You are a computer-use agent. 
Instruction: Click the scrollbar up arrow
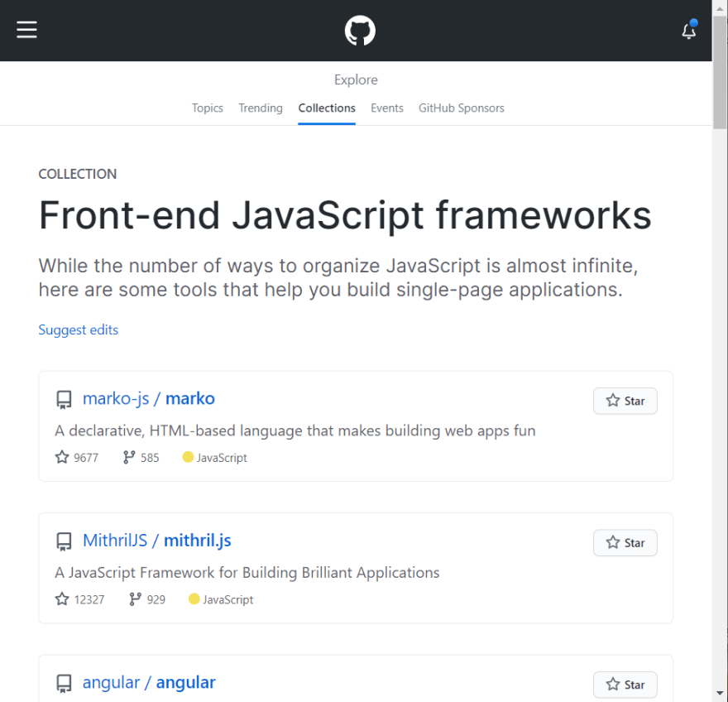(720, 7)
